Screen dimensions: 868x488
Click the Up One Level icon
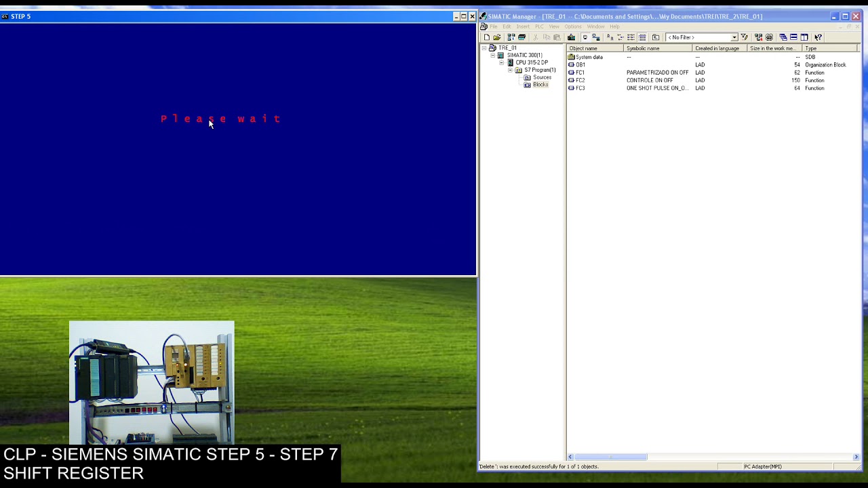(656, 37)
